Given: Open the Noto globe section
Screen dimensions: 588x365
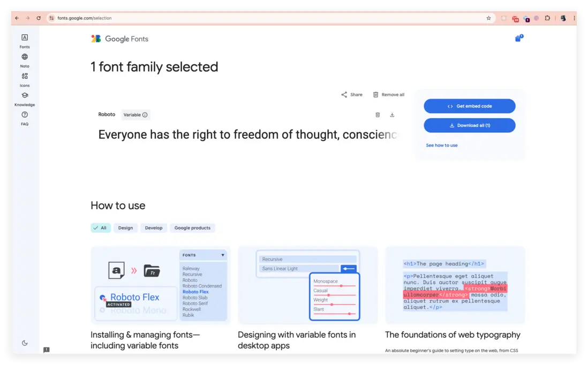Looking at the screenshot, I should 25,60.
